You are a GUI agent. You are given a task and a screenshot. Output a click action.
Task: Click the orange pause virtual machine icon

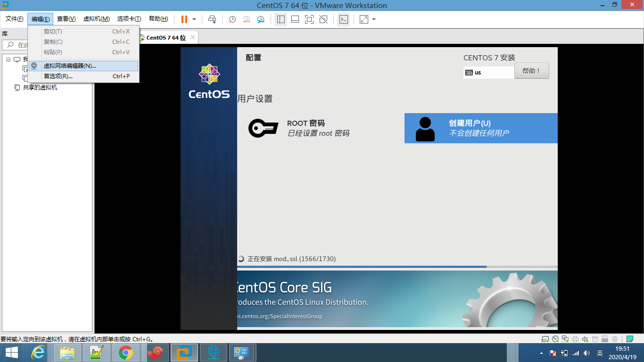[x=184, y=19]
